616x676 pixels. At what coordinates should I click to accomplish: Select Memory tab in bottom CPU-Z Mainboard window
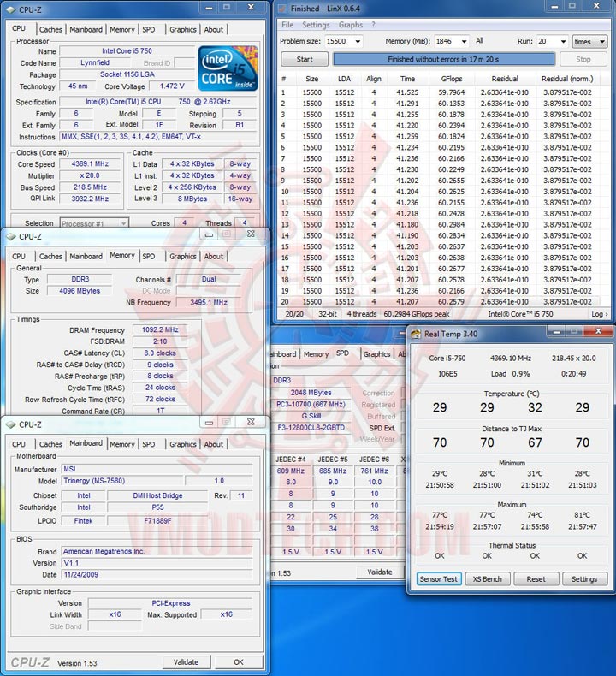coord(122,444)
